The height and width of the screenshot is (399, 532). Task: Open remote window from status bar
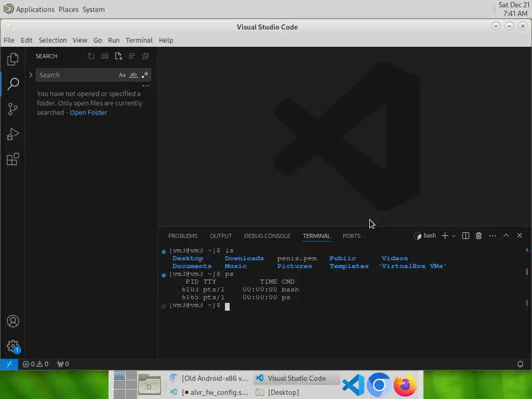pos(9,364)
